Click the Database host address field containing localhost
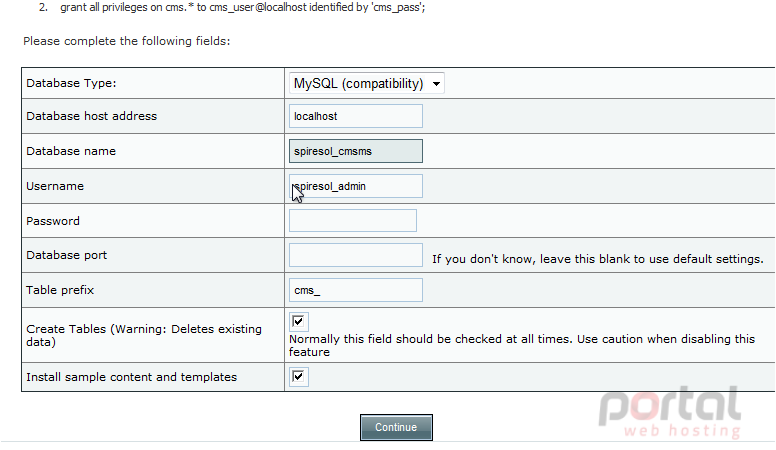This screenshot has height=450, width=776. pyautogui.click(x=356, y=116)
